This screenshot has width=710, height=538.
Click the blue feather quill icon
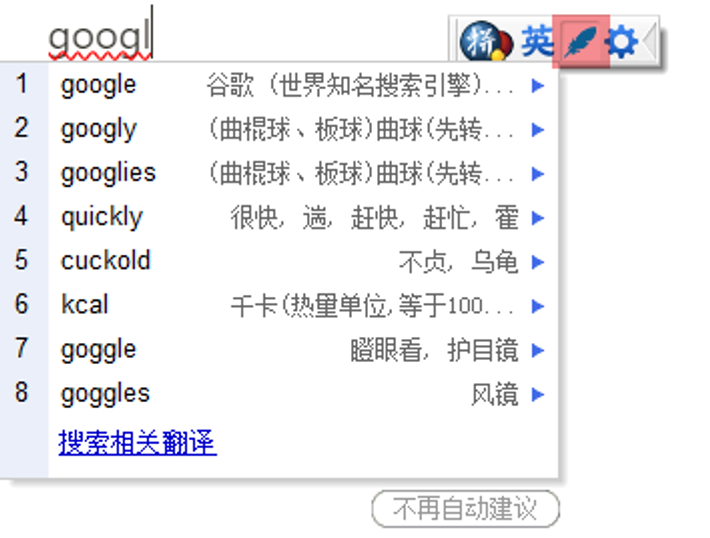[581, 41]
